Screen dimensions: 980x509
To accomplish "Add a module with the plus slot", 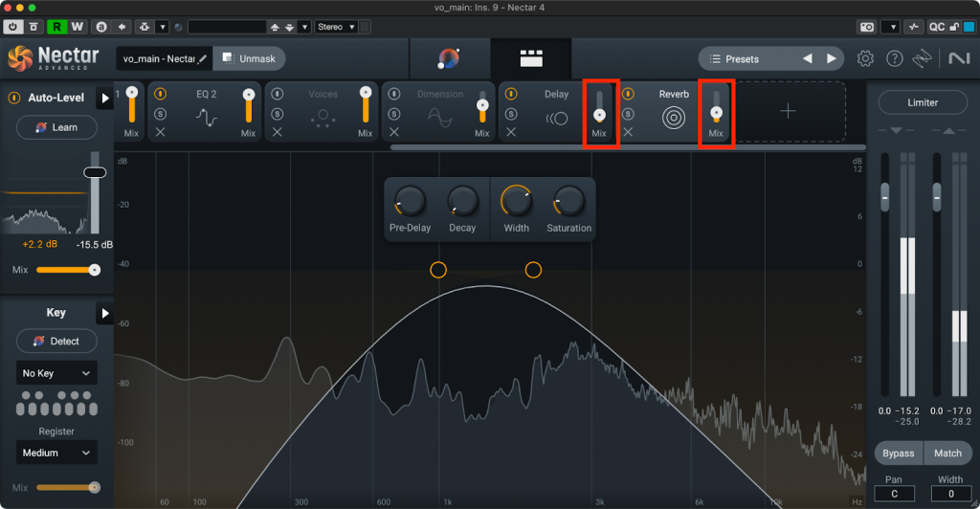I will click(x=788, y=112).
